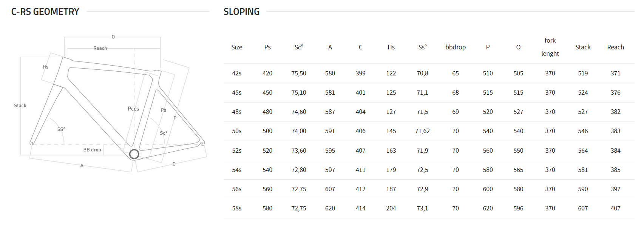Click the fork lenght column header

[550, 47]
